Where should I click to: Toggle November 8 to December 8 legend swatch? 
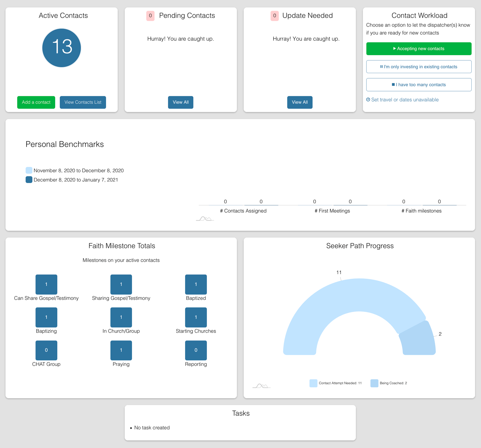[29, 170]
